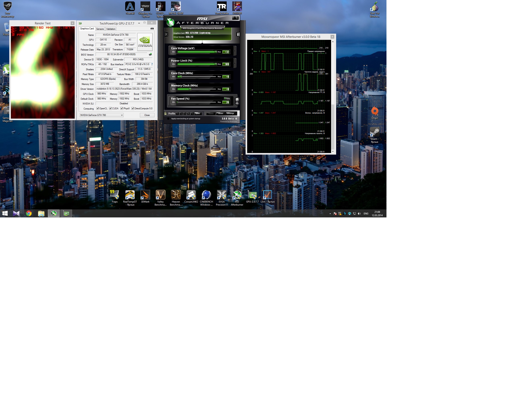
Task: Switch to the Validation tab in GPU-Z
Action: click(x=111, y=29)
